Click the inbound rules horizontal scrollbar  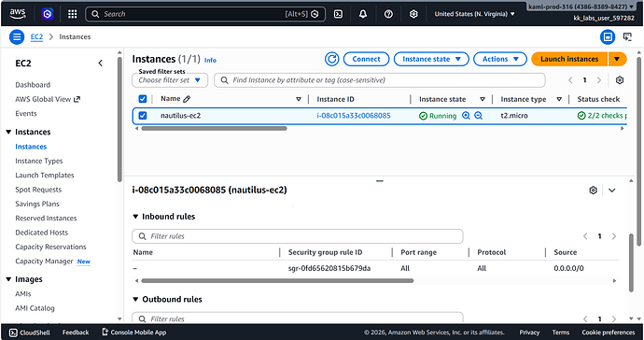pyautogui.click(x=277, y=281)
